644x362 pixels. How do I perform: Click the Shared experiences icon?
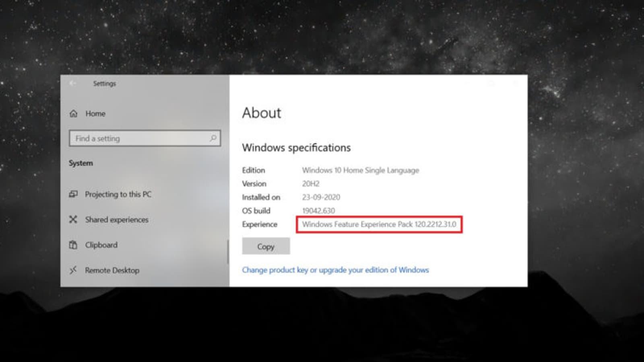[73, 220]
